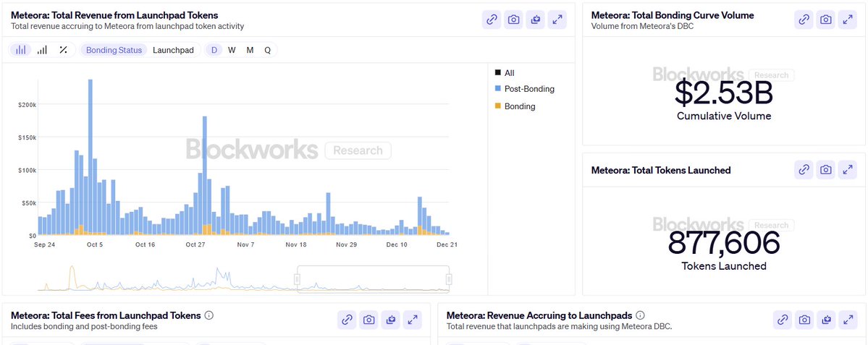Copy link for Total Fees from Launchpad Tokens
868x345 pixels.
[x=347, y=320]
